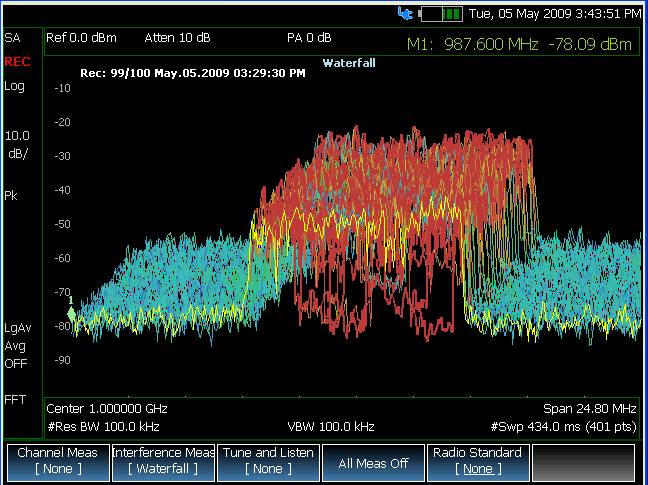Screen dimensions: 648x485
Task: Click the battery status icon
Action: pyautogui.click(x=440, y=14)
